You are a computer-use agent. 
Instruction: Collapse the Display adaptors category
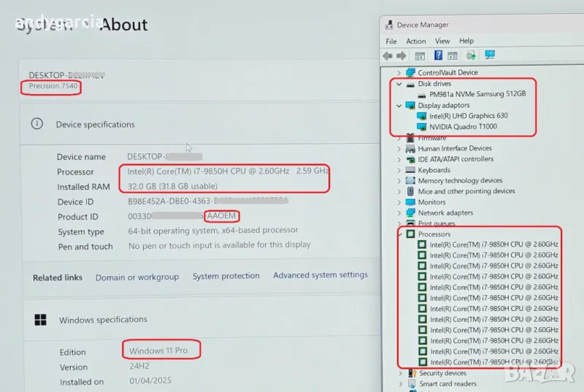tap(399, 106)
